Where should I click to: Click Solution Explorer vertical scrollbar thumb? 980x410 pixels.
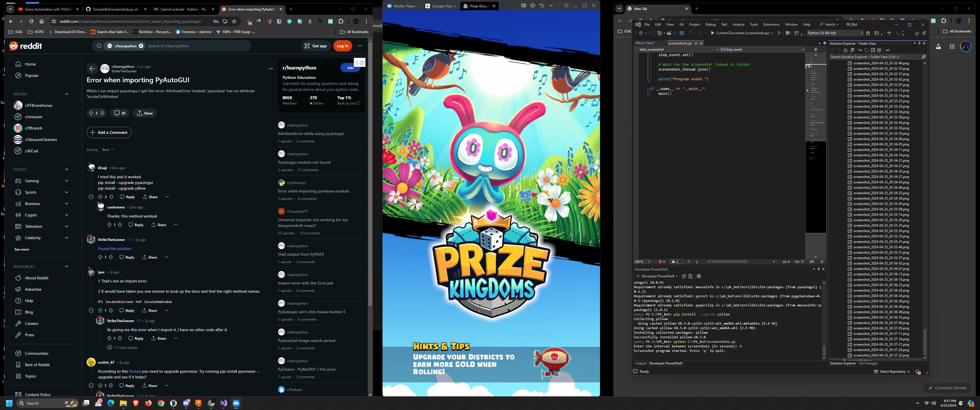click(924, 342)
